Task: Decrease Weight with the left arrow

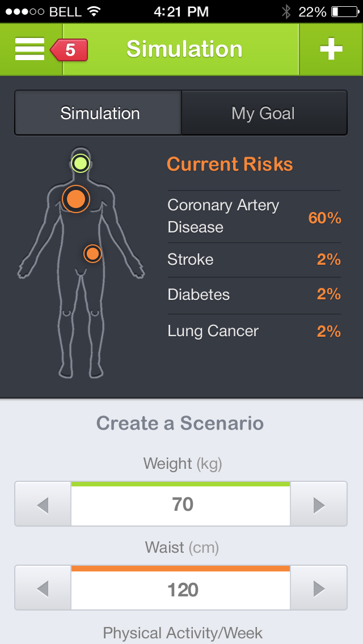Action: (x=43, y=505)
